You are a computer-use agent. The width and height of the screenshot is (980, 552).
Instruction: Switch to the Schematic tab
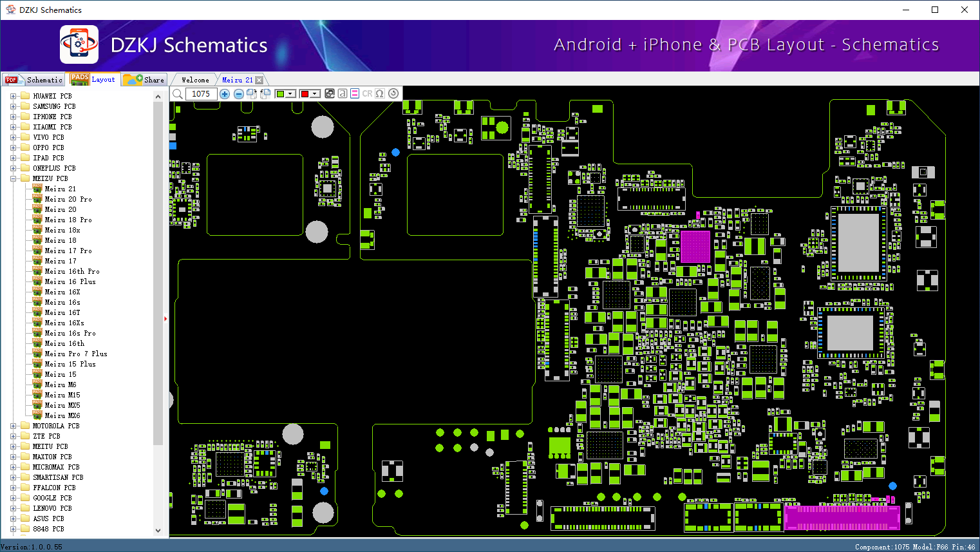tap(33, 80)
